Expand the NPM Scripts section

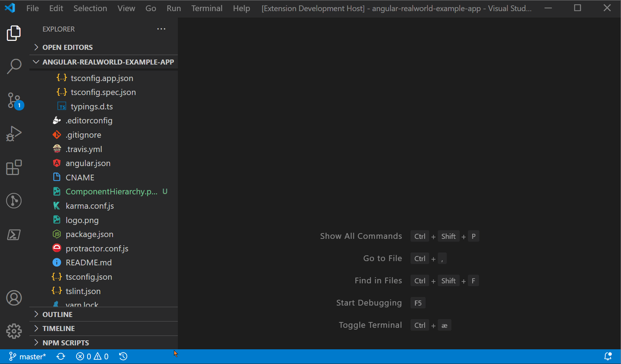pos(104,343)
